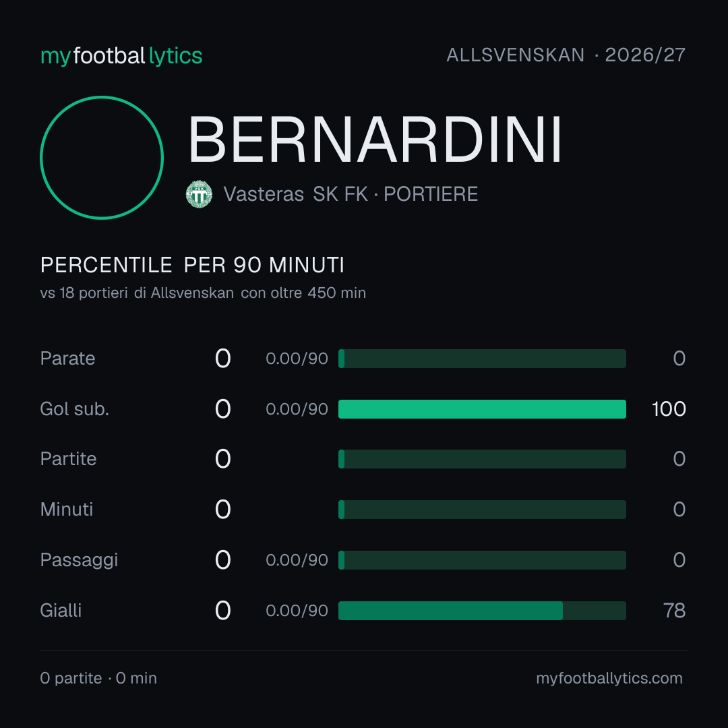Screen dimensions: 728x728
Task: Click the myfootballytics logo
Action: click(x=121, y=56)
